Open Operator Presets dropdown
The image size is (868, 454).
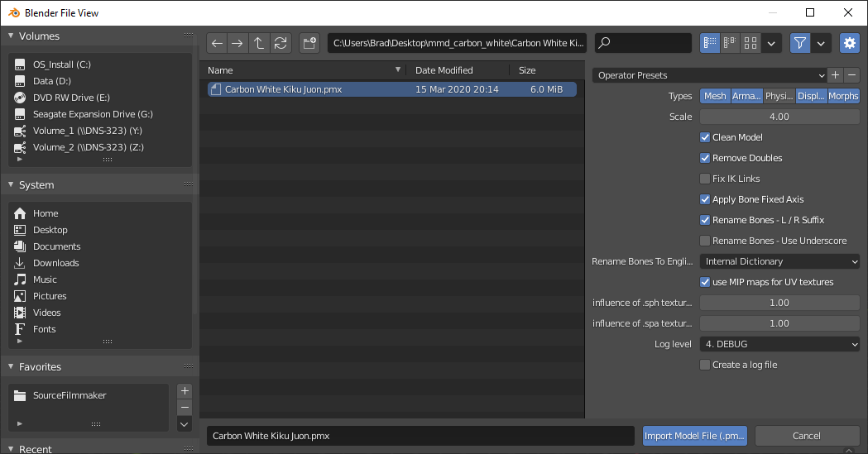pos(710,75)
